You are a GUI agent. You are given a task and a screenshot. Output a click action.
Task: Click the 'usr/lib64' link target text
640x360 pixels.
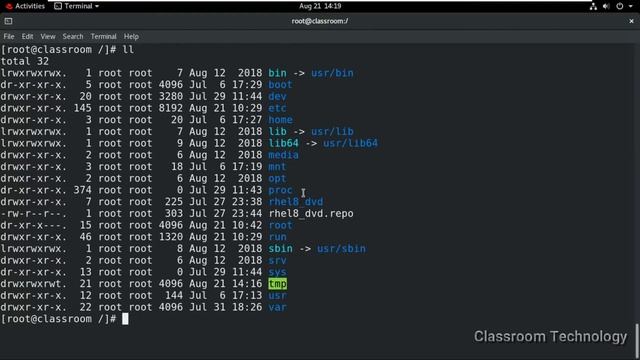click(x=351, y=143)
